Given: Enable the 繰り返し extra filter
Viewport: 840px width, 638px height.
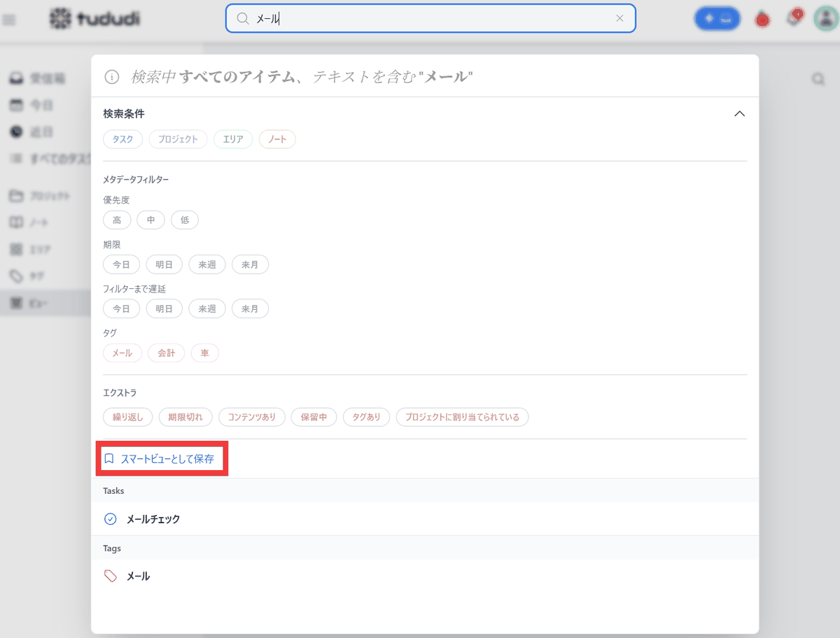Looking at the screenshot, I should (x=128, y=417).
